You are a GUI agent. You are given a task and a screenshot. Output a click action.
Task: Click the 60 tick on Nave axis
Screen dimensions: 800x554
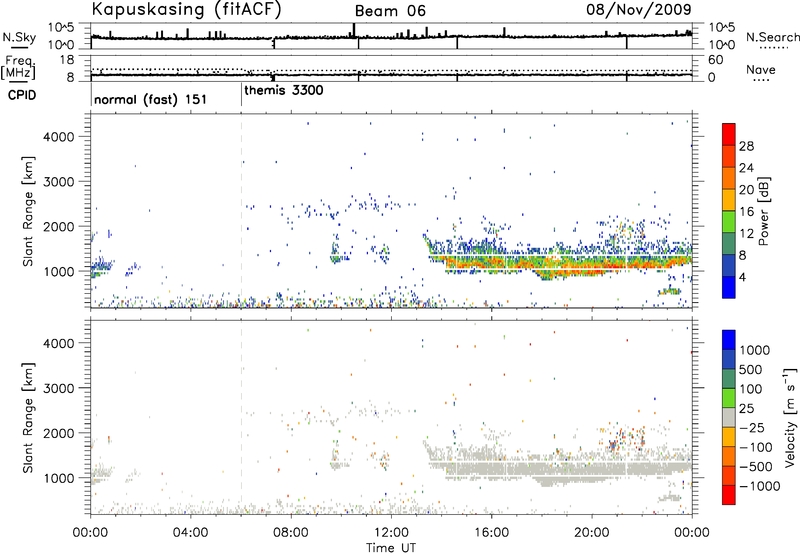click(x=715, y=60)
